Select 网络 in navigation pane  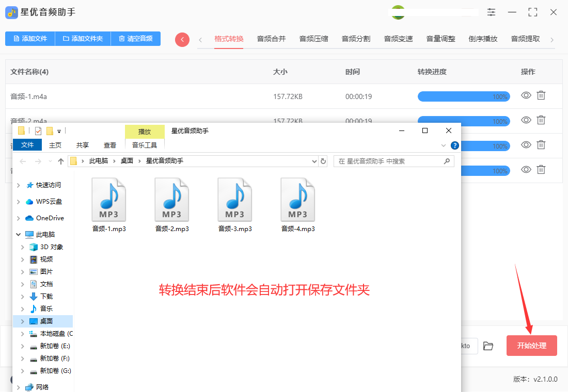pos(42,387)
